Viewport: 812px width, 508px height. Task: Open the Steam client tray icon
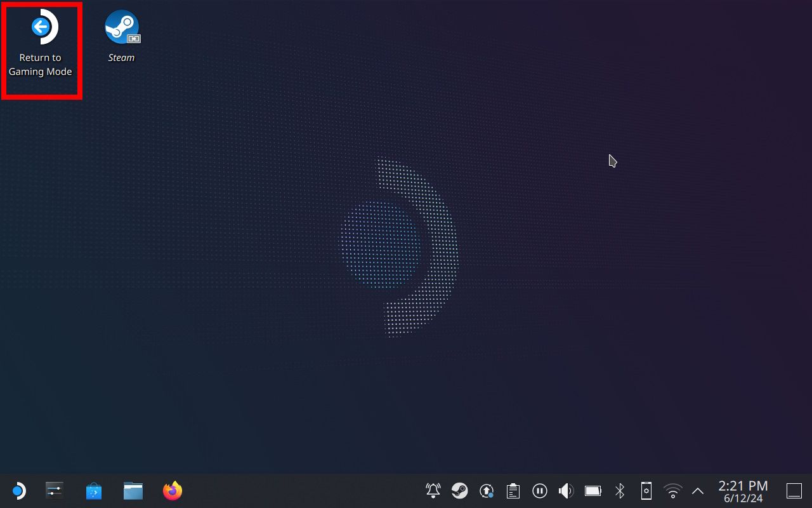point(459,490)
